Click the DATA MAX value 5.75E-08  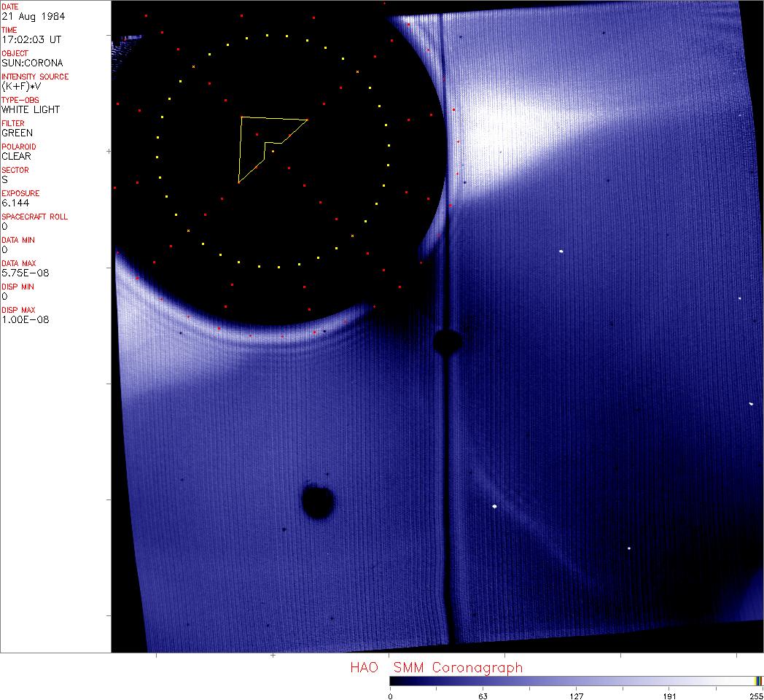point(23,273)
